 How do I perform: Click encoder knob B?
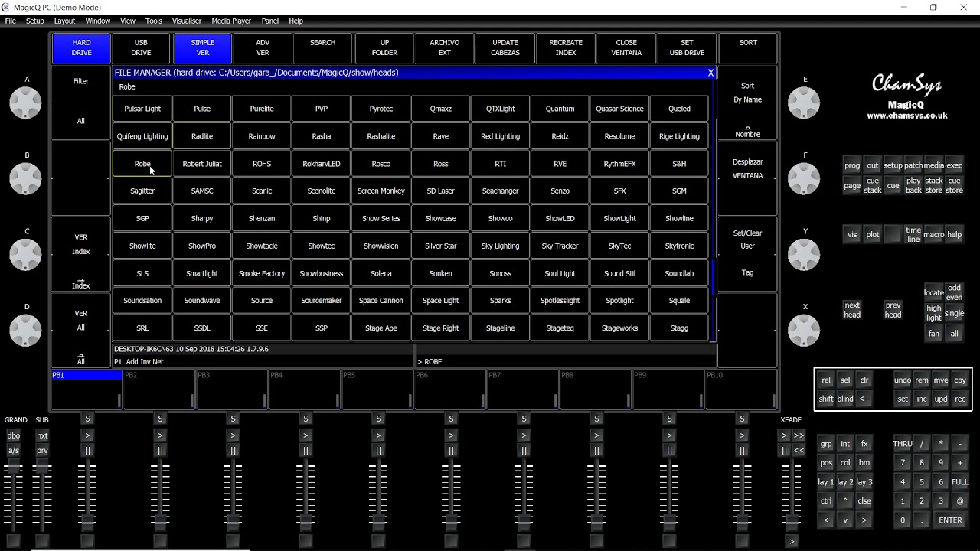click(25, 178)
